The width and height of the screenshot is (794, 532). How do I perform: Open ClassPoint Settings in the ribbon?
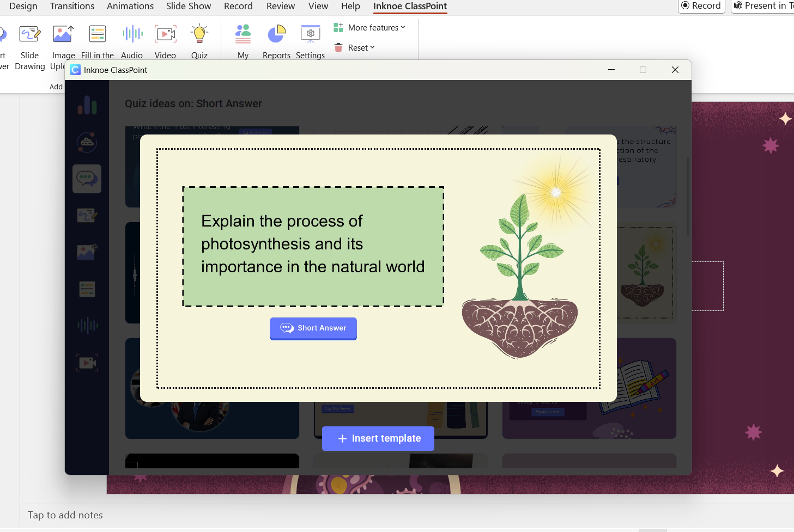pyautogui.click(x=310, y=42)
